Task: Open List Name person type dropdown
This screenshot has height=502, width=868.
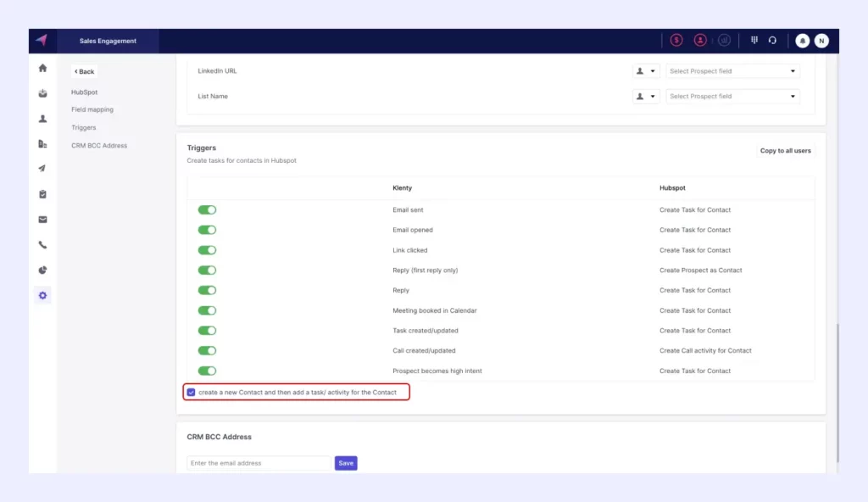Action: coord(645,97)
